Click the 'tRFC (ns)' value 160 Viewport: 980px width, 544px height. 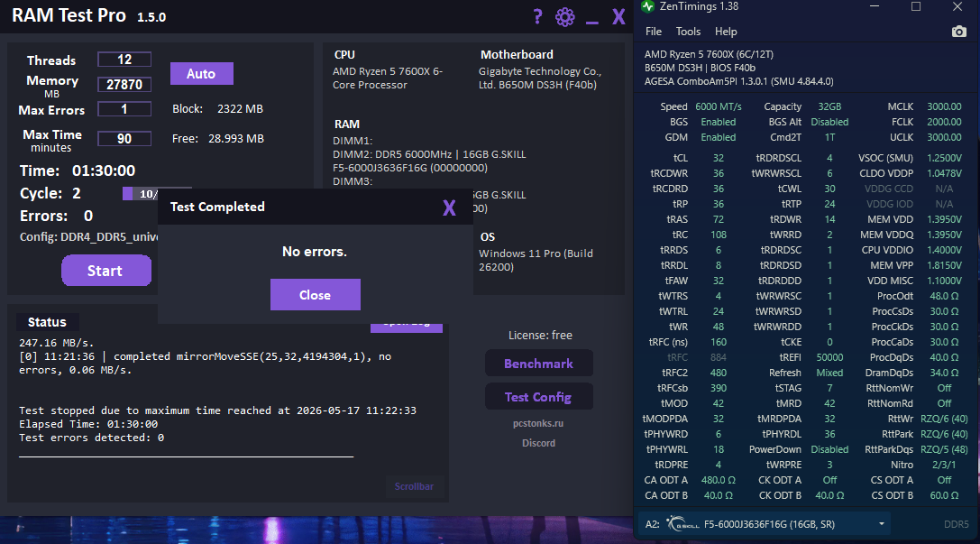(x=719, y=342)
